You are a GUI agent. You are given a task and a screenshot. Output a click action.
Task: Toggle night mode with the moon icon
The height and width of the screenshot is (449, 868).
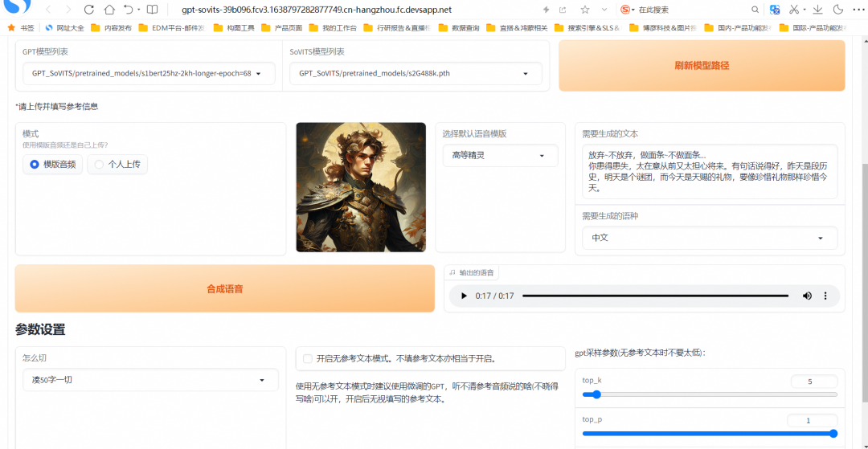(837, 10)
